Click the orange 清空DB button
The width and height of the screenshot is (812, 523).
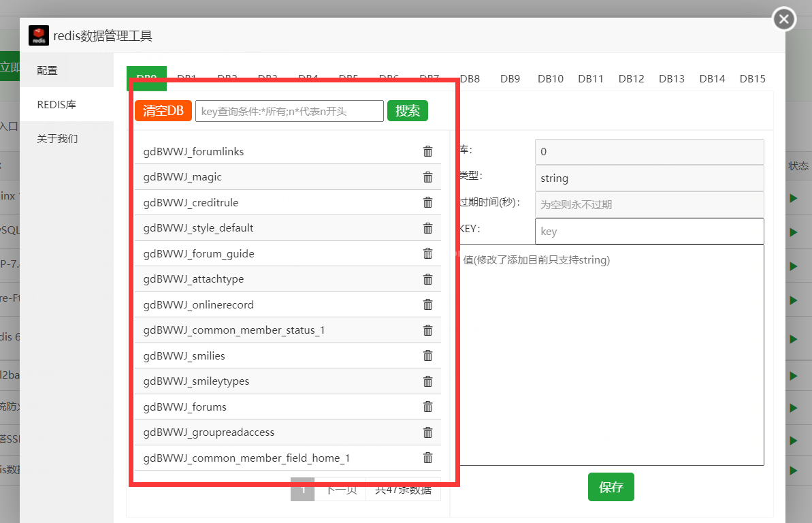pyautogui.click(x=163, y=111)
